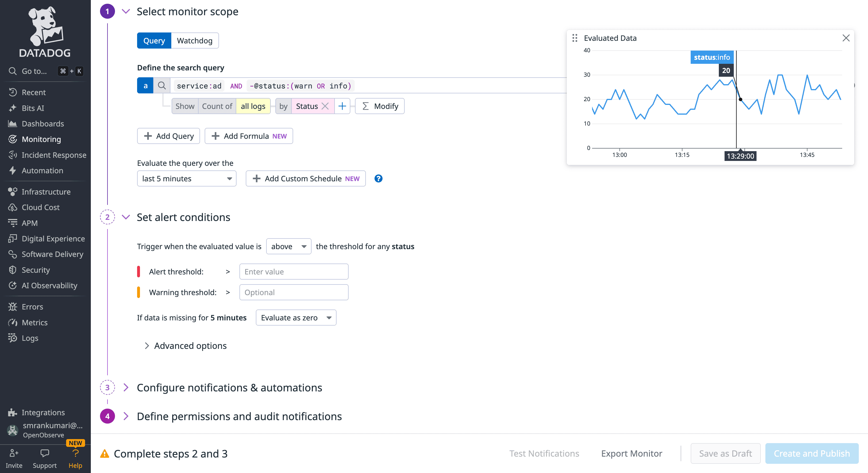Image resolution: width=868 pixels, height=473 pixels.
Task: Open the Infrastructure section
Action: [x=46, y=191]
